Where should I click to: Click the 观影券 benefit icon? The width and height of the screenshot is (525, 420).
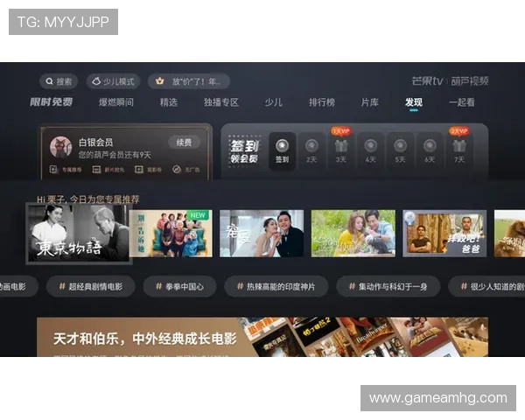point(139,170)
